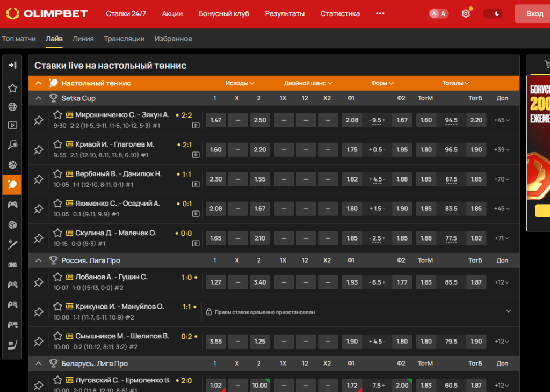
Task: Open the settings gear icon
Action: tap(466, 13)
